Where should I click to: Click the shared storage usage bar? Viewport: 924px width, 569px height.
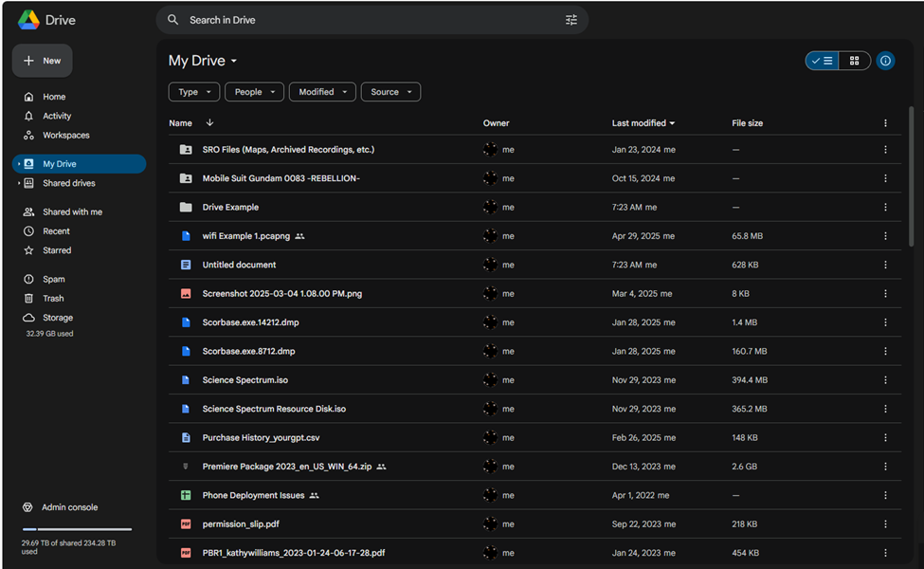(x=77, y=529)
